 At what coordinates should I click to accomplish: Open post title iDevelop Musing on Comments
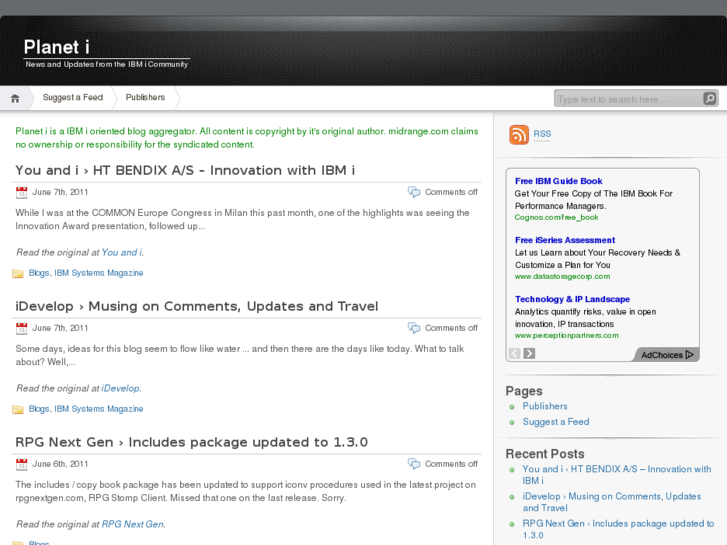(x=197, y=306)
